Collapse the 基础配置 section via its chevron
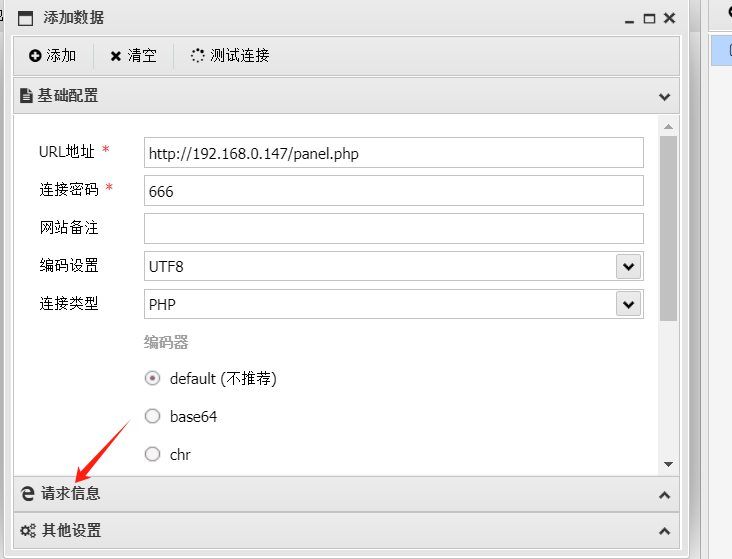 pyautogui.click(x=664, y=97)
